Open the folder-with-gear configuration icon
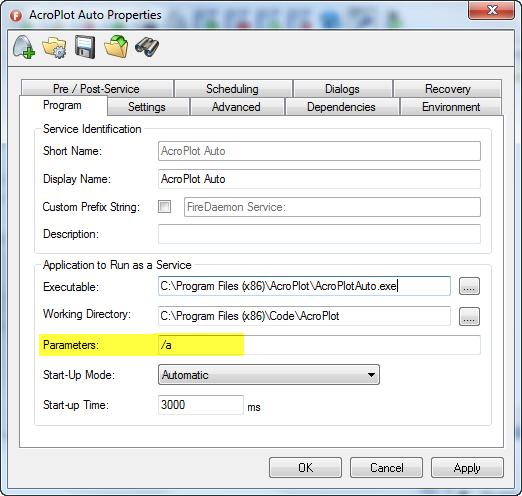522x496 pixels. pos(54,47)
